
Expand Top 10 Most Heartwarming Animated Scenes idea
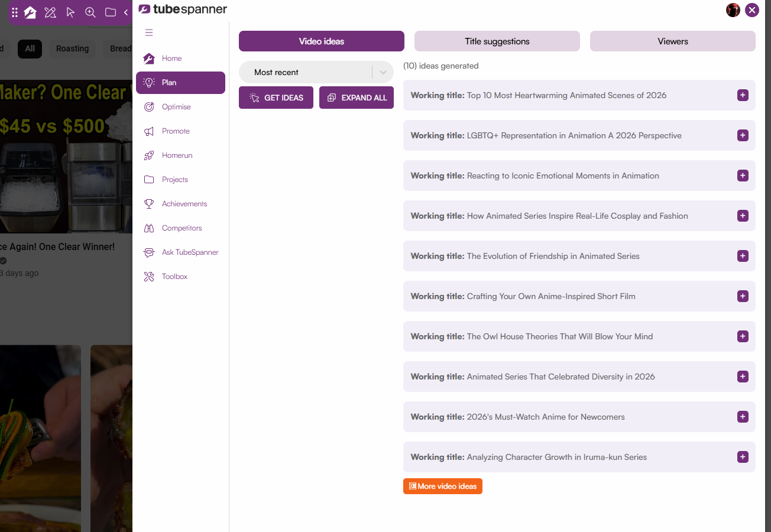pyautogui.click(x=743, y=95)
